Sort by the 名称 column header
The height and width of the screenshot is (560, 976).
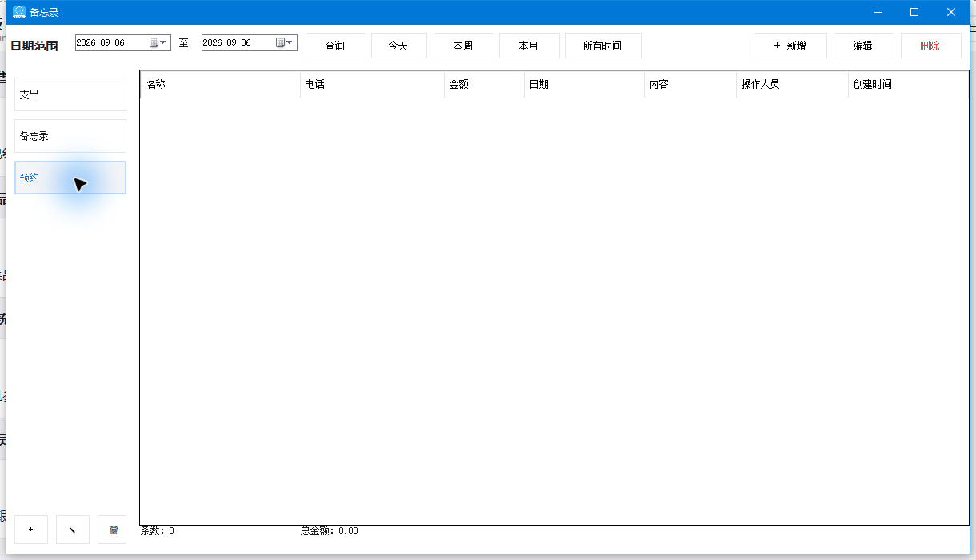tap(220, 84)
